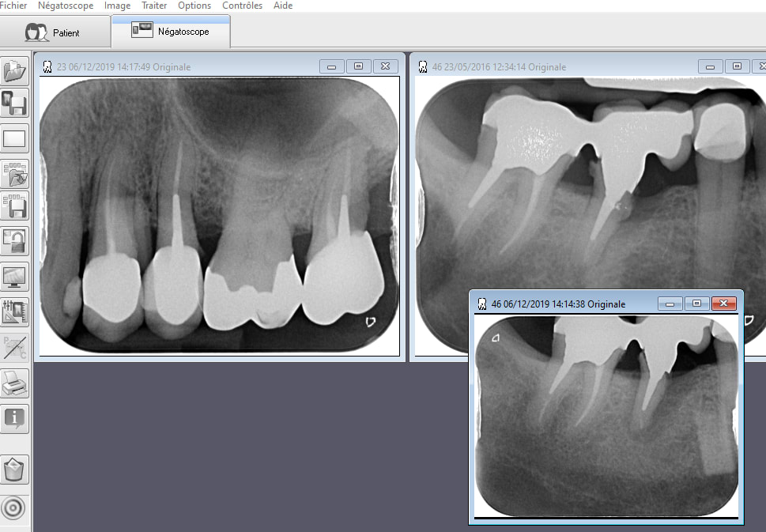Select the tooth 23 radiograph image
Viewport: 766px width, 532px height.
tap(219, 215)
